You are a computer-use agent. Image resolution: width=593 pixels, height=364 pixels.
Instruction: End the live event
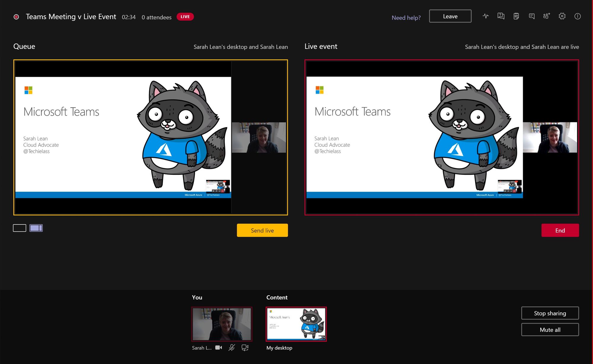coord(560,230)
